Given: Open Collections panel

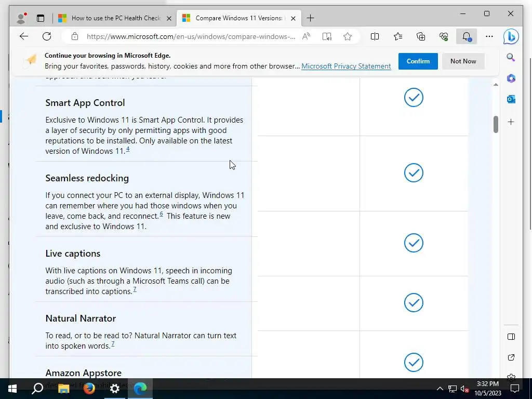Looking at the screenshot, I should (x=421, y=36).
